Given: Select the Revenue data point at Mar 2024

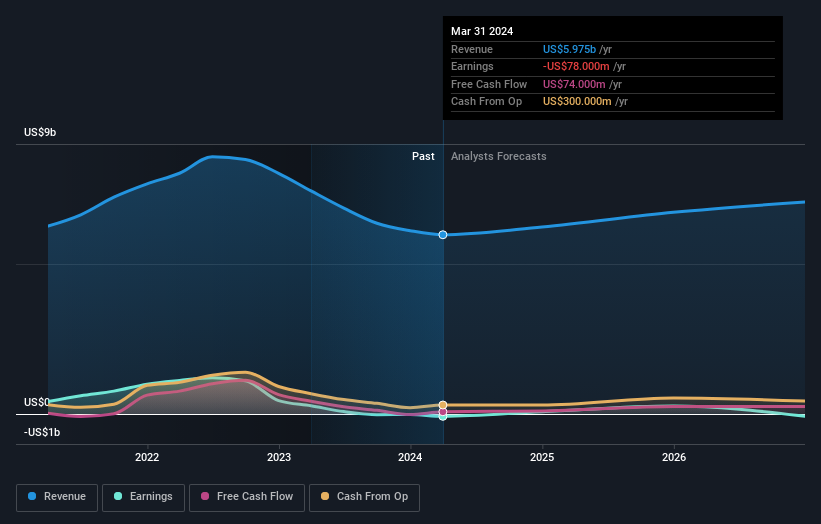Looking at the screenshot, I should click(443, 235).
